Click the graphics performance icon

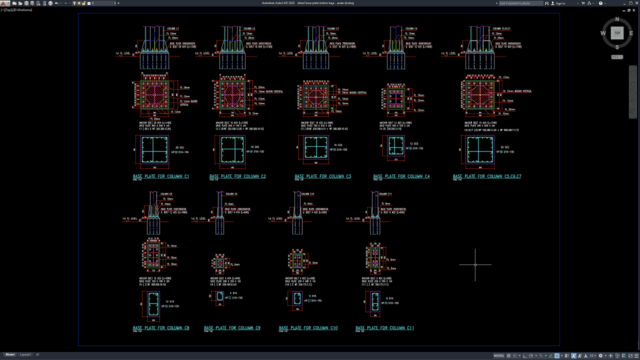coord(624,356)
